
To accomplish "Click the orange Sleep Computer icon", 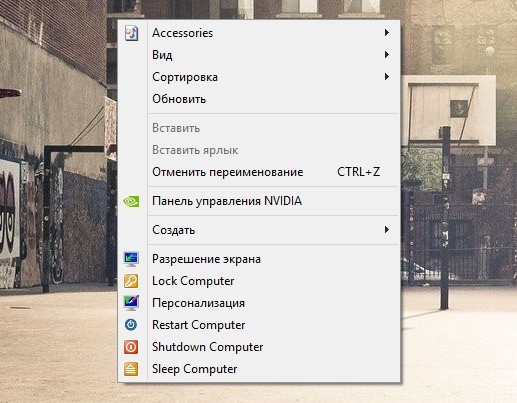I will pos(131,369).
